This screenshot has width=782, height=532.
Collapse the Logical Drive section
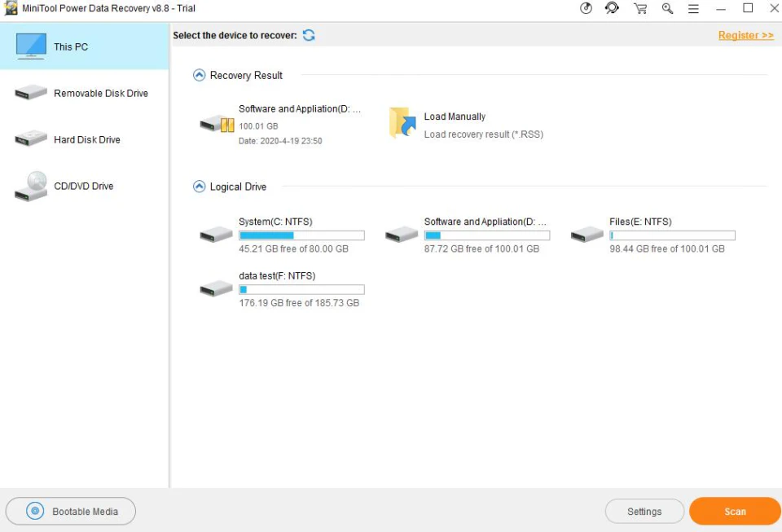pyautogui.click(x=198, y=187)
